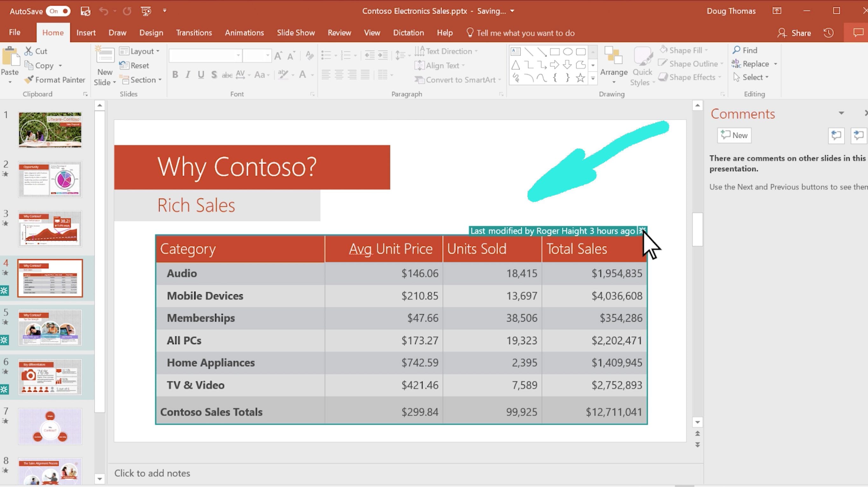Switch to the Draw tab

tap(117, 33)
